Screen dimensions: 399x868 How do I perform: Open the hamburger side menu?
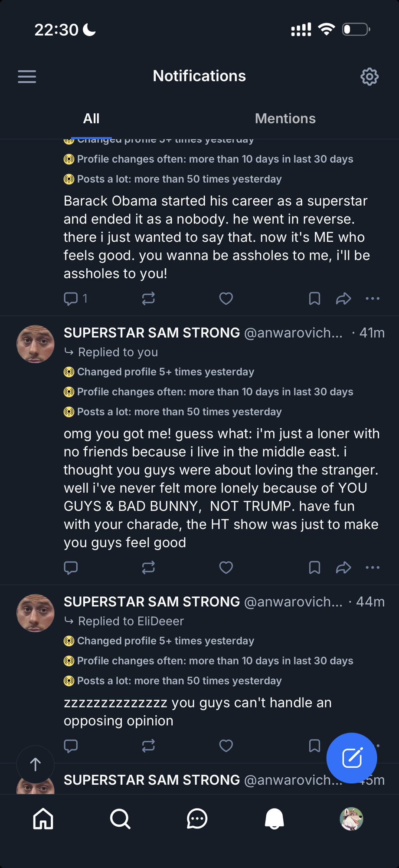point(27,76)
